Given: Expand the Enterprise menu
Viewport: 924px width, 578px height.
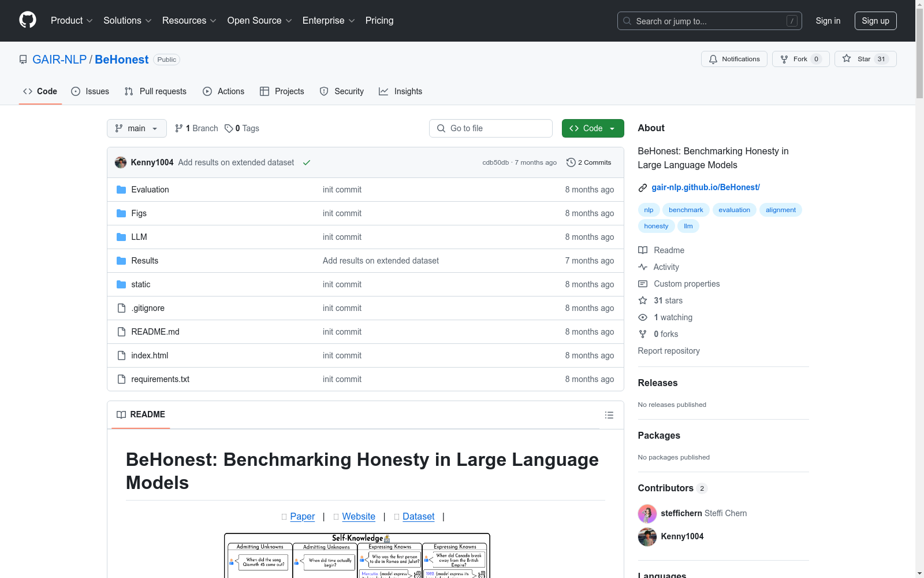Looking at the screenshot, I should click(329, 21).
